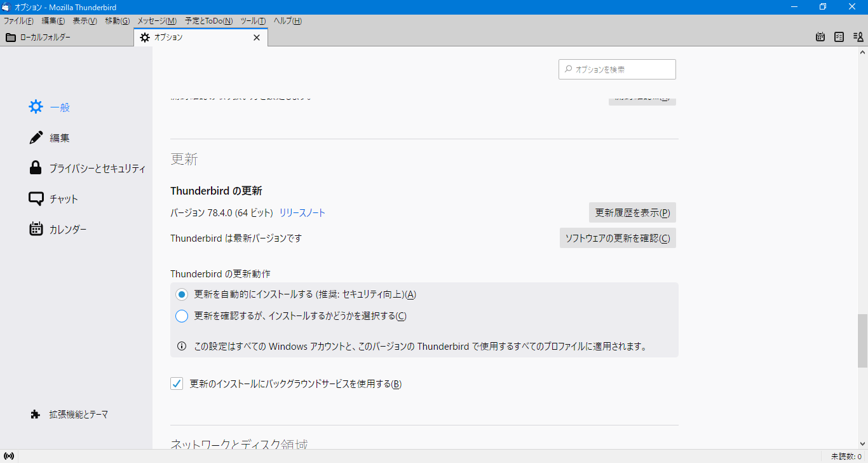The height and width of the screenshot is (463, 868).
Task: Click the 更新履歴を表示 button
Action: (632, 212)
